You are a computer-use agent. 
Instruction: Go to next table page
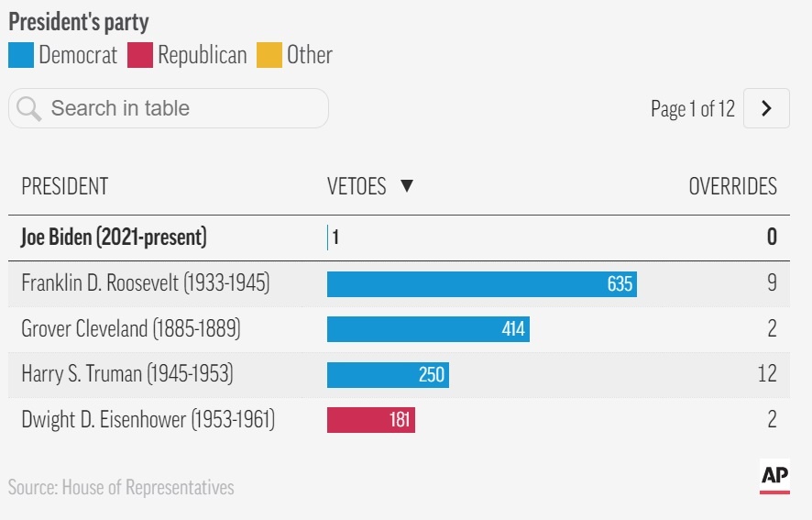click(766, 108)
